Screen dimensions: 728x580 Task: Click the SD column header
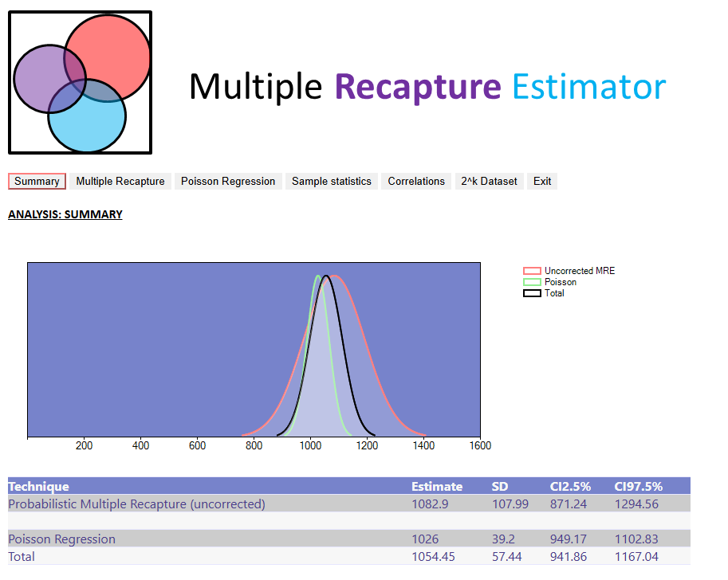point(500,486)
